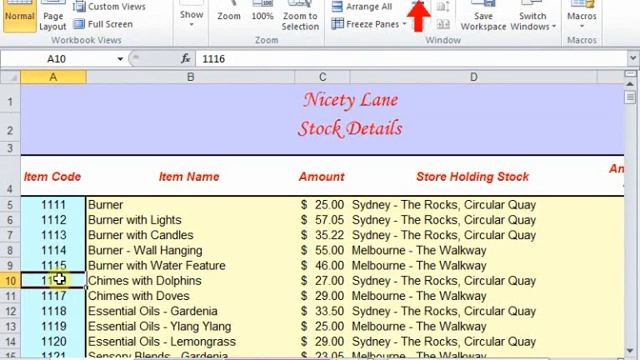Click the Insert Function fx icon
This screenshot has height=360, width=640.
pos(185,59)
